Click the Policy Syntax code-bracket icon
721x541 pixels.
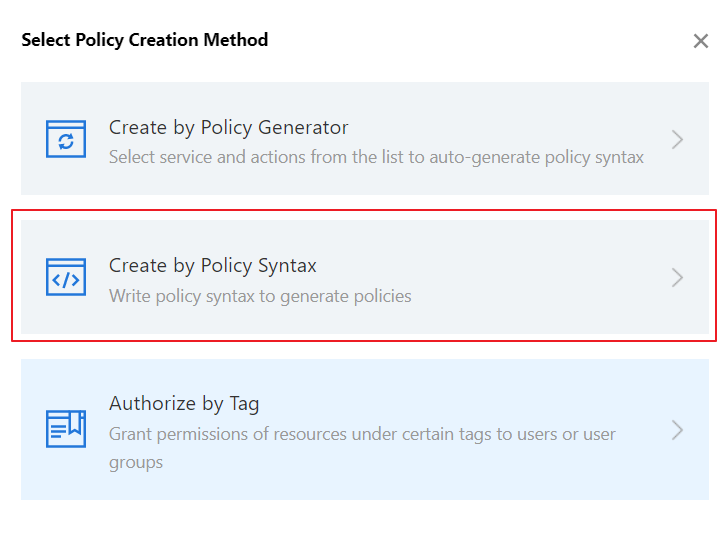[66, 277]
